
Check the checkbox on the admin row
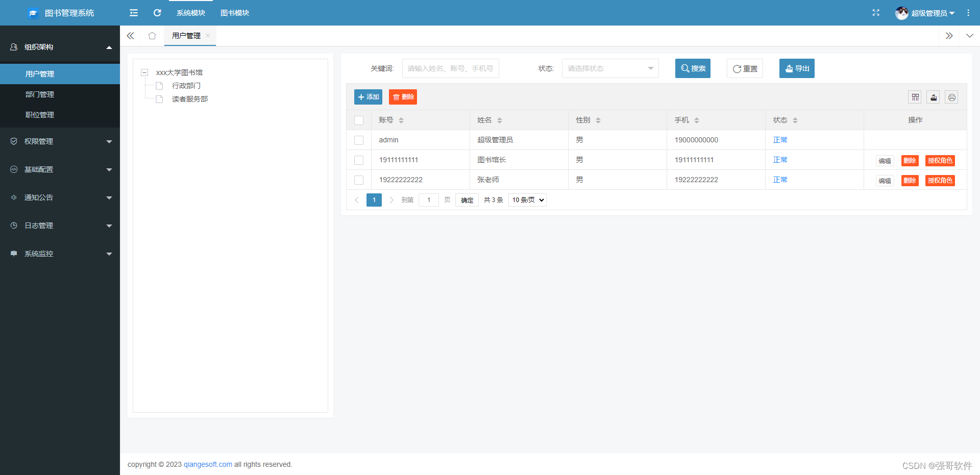click(359, 140)
